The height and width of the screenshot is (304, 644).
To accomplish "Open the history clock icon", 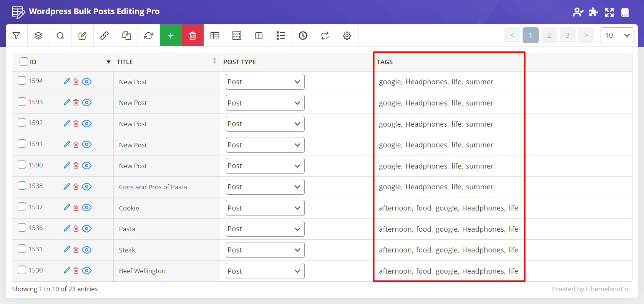I will [303, 35].
